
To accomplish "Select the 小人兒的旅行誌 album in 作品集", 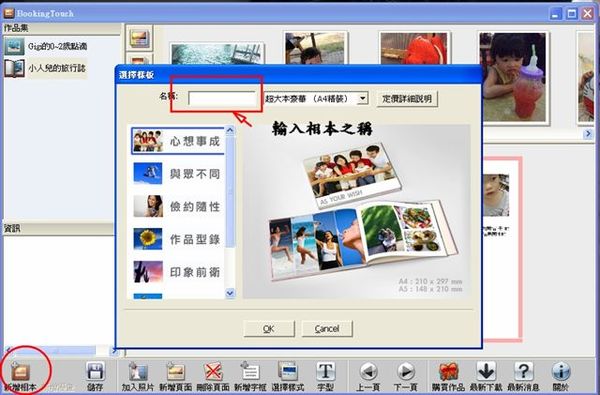I will pos(46,69).
